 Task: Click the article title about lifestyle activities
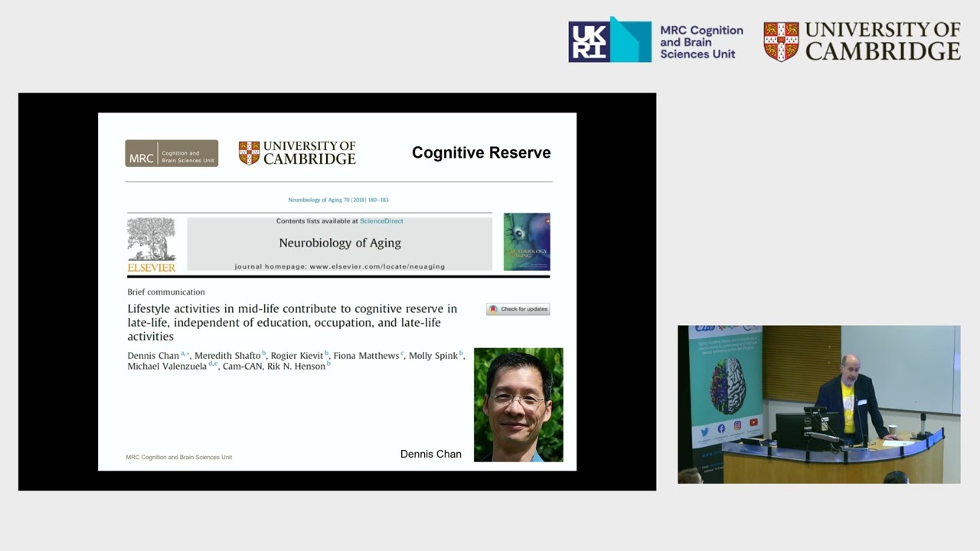292,322
